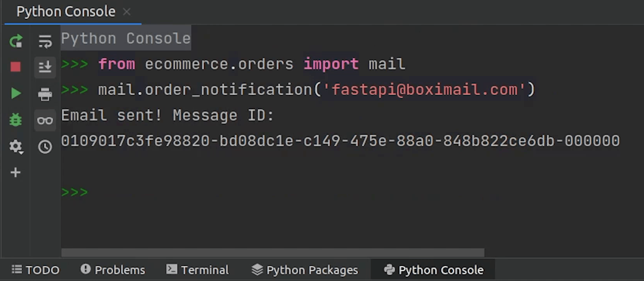
Task: Attach the debugger bug icon
Action: [x=16, y=120]
